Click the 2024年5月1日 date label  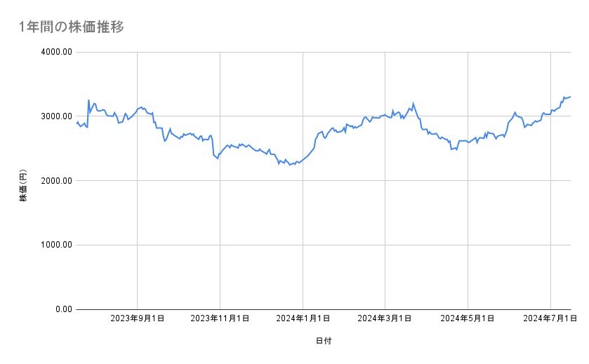coord(468,319)
